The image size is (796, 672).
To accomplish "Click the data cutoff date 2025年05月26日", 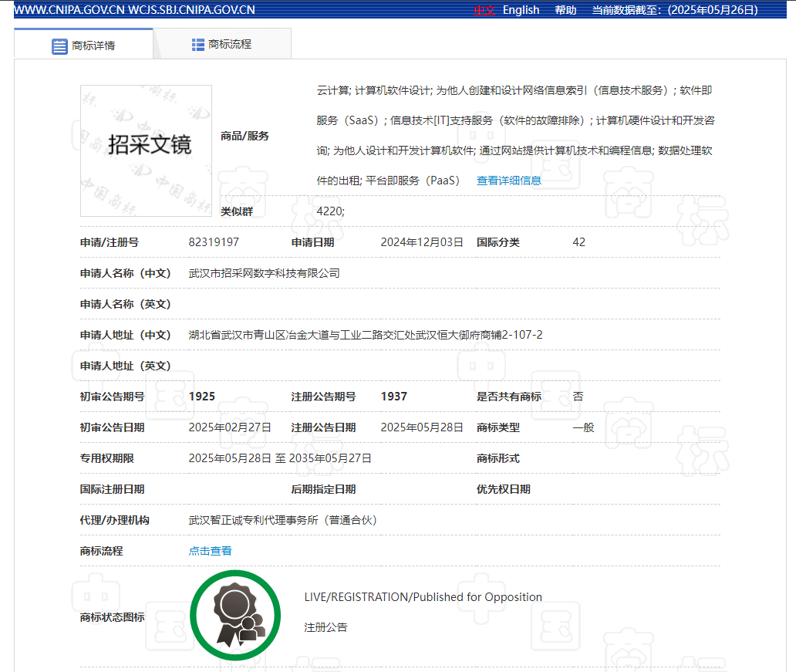I will click(x=713, y=10).
